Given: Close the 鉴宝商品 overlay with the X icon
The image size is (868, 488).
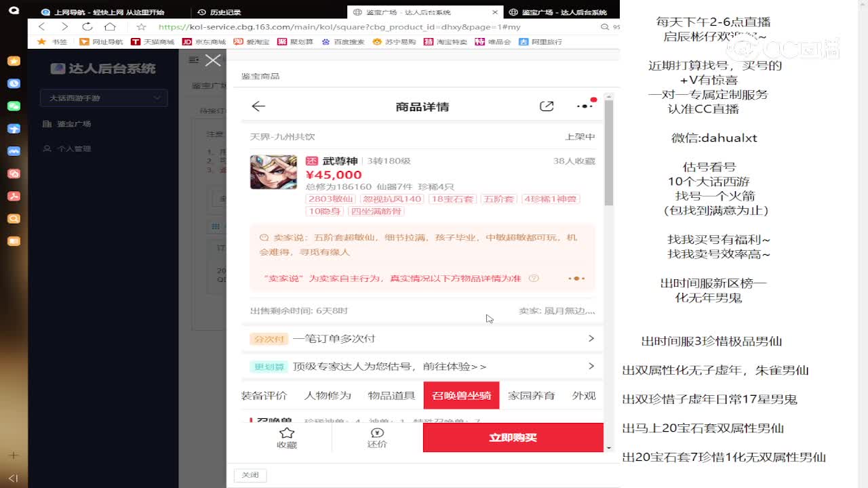Looking at the screenshot, I should [213, 60].
